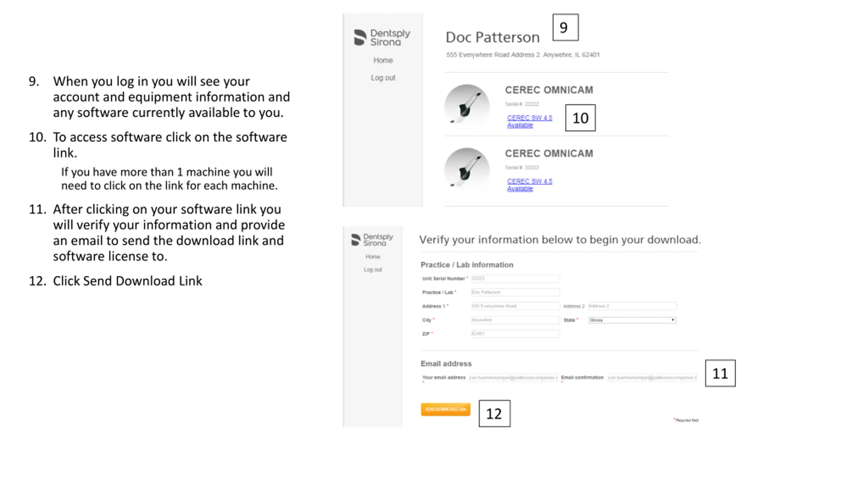Screen dimensions: 868x488
Task: Click the City input field
Action: 515,320
